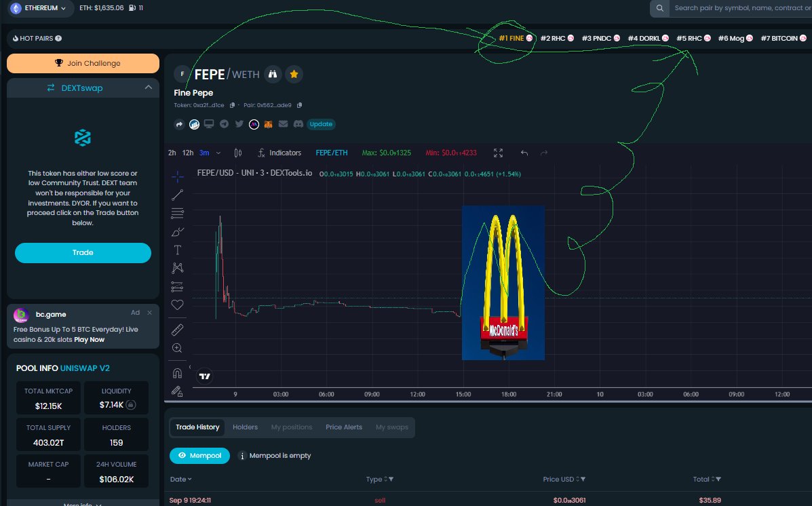The width and height of the screenshot is (812, 506).
Task: Switch chart pricing to FEPE/ETH
Action: click(x=332, y=153)
